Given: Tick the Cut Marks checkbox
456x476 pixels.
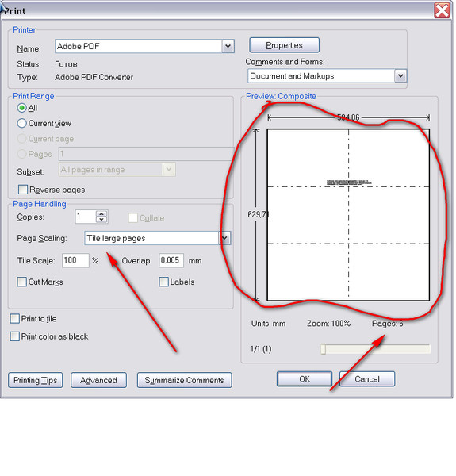Looking at the screenshot, I should (x=22, y=282).
